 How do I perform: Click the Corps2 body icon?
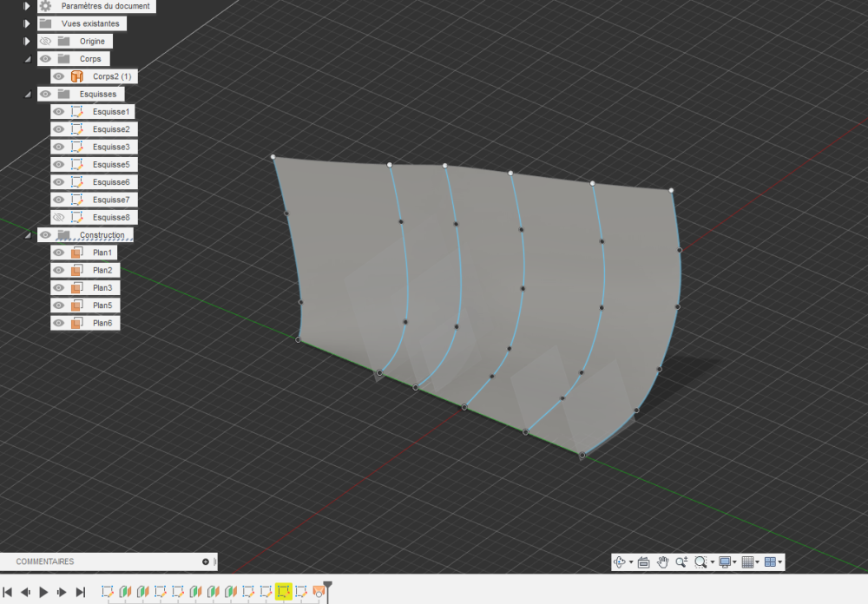(77, 76)
